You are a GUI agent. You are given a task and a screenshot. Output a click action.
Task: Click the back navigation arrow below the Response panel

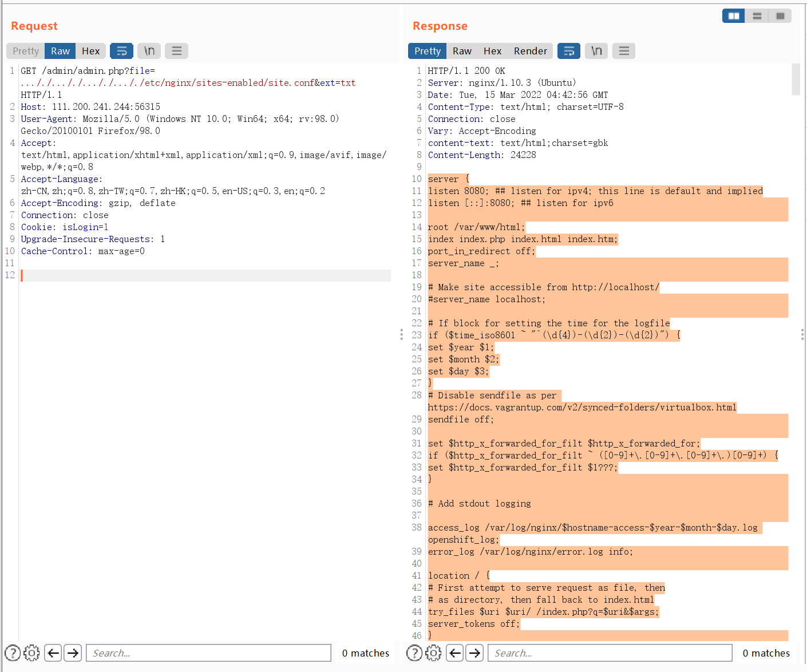pos(454,653)
